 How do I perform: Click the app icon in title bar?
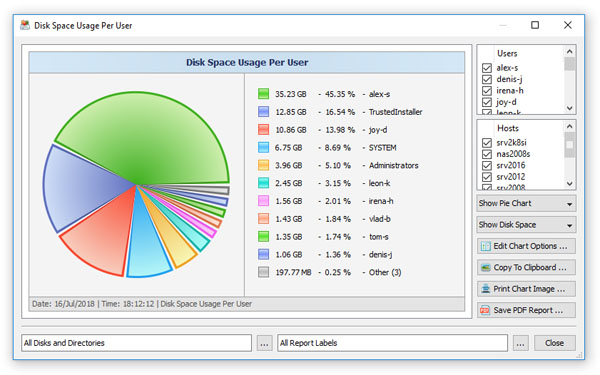25,25
